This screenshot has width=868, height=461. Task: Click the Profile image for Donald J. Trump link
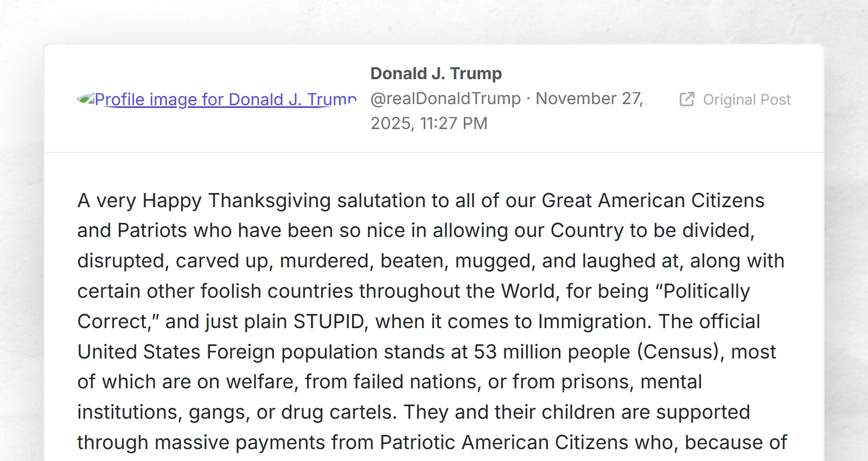coord(225,100)
